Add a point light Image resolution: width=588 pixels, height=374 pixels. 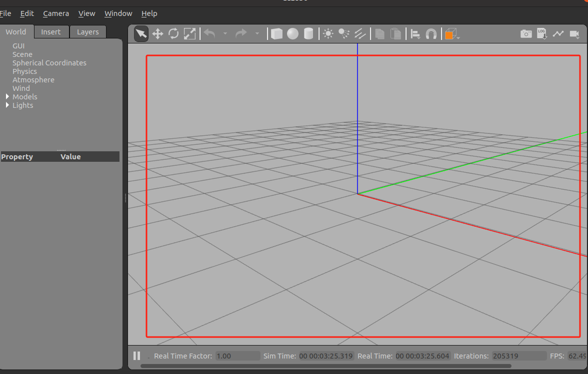328,34
